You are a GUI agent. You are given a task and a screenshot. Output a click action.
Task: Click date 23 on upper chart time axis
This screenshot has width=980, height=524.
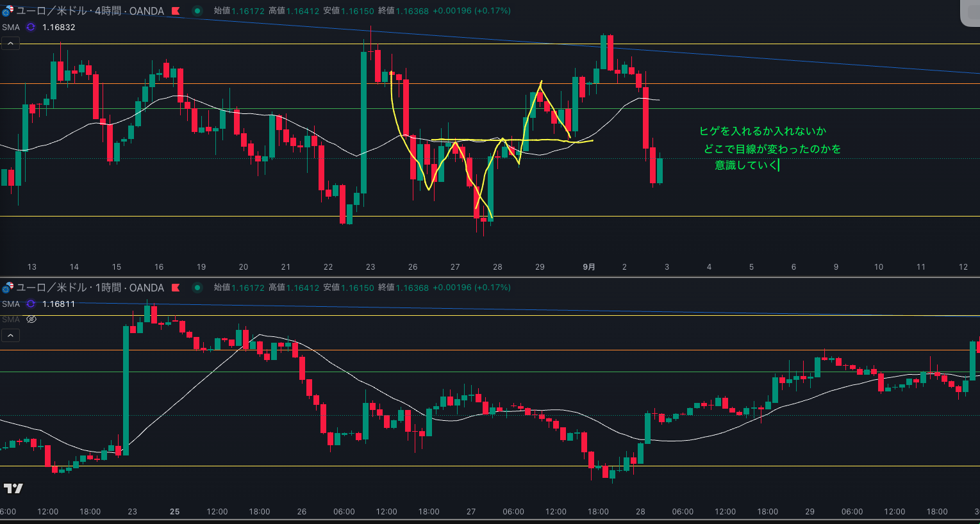point(370,267)
